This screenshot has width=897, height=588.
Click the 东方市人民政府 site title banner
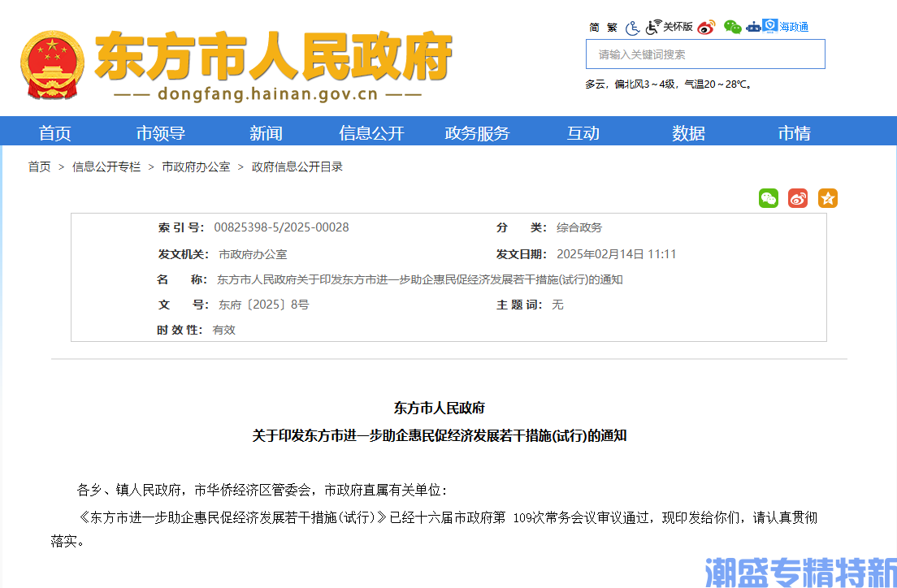pos(274,55)
